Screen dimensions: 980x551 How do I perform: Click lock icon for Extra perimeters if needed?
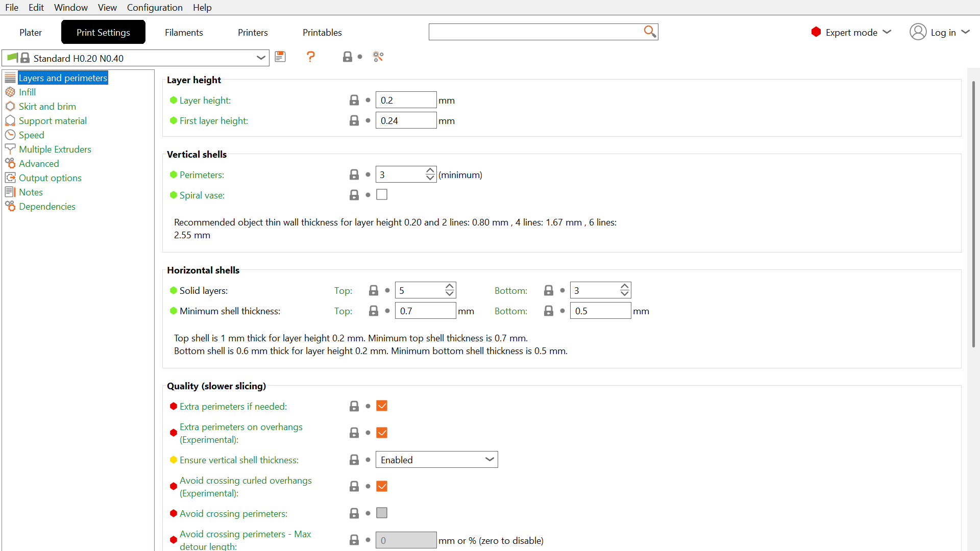click(354, 406)
